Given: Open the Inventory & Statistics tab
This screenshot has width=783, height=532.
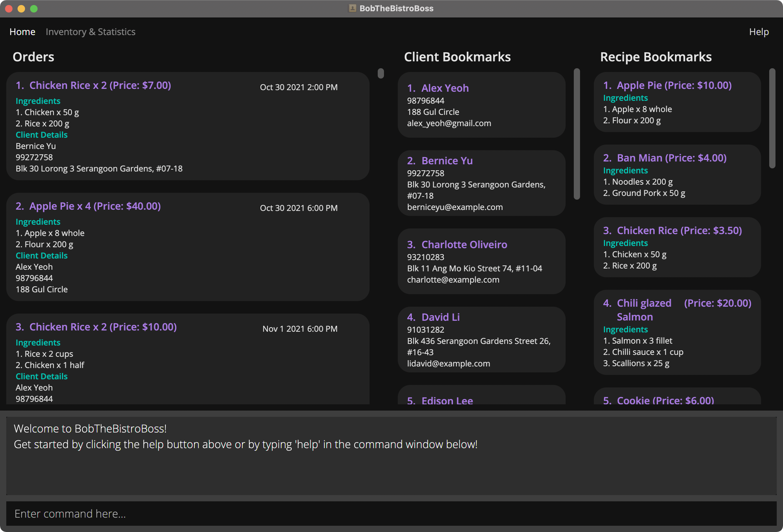Looking at the screenshot, I should point(90,32).
